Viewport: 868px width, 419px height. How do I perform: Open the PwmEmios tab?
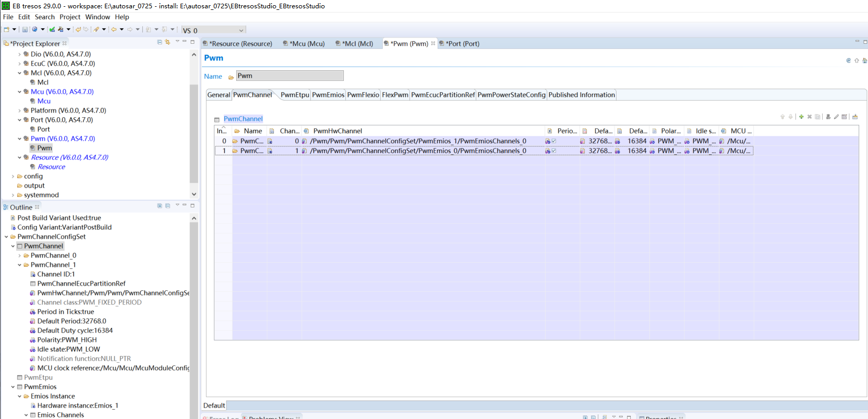(x=328, y=95)
